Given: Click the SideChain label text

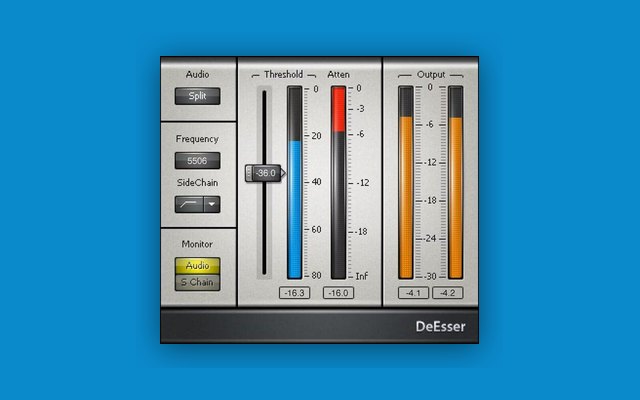Looking at the screenshot, I should (198, 183).
